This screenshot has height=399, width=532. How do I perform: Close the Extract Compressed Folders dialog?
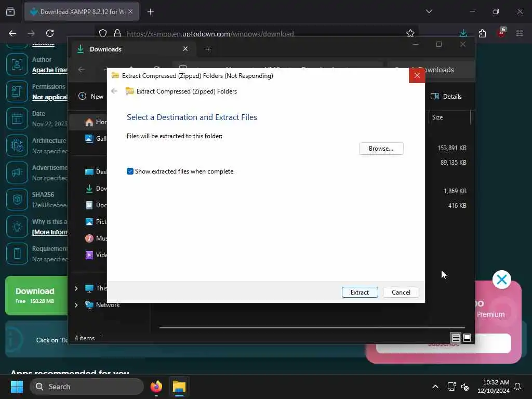417,75
